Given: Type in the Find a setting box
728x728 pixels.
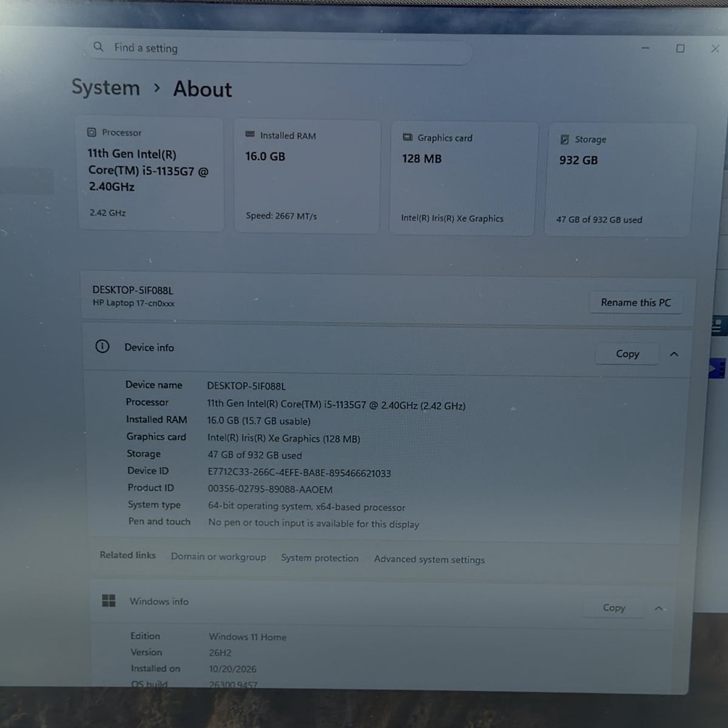Looking at the screenshot, I should tap(278, 50).
